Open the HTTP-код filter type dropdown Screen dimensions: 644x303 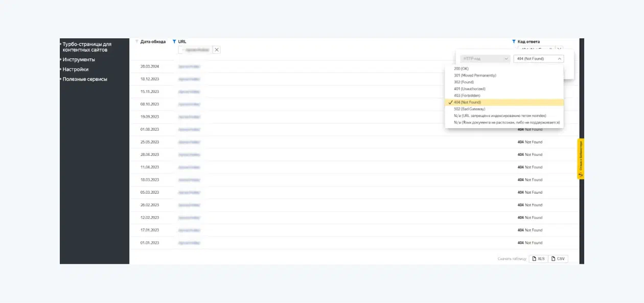pos(485,59)
